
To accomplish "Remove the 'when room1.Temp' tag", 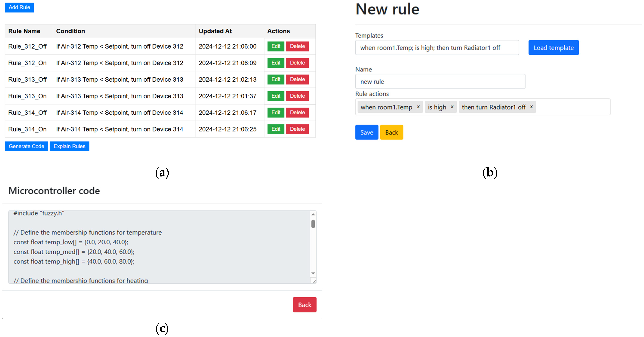I will [418, 107].
